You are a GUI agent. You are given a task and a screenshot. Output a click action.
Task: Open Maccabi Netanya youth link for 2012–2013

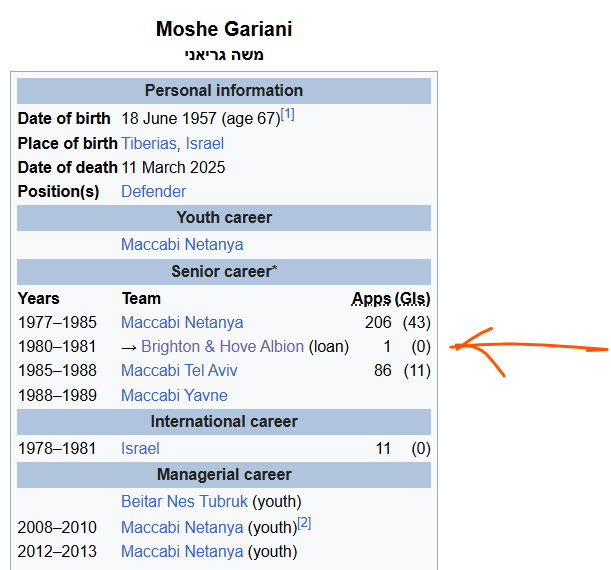182,552
